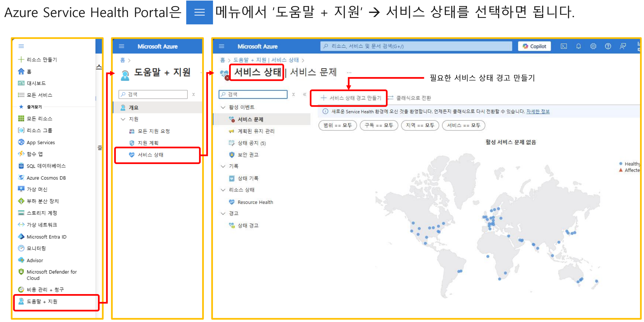Click the 홈 house icon in sidebar

pos(21,71)
